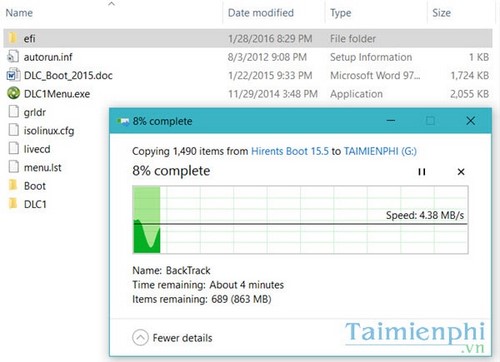The image size is (500, 362).
Task: Click the Fewer details label
Action: (x=182, y=338)
